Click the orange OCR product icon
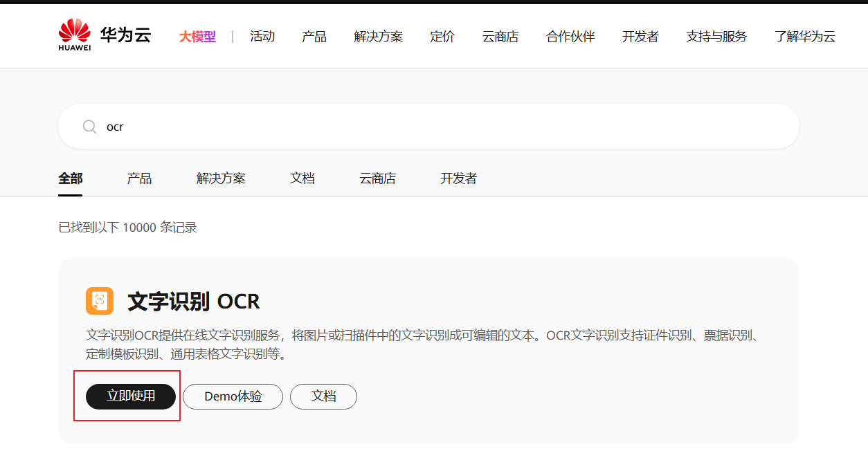The width and height of the screenshot is (868, 460). tap(100, 301)
